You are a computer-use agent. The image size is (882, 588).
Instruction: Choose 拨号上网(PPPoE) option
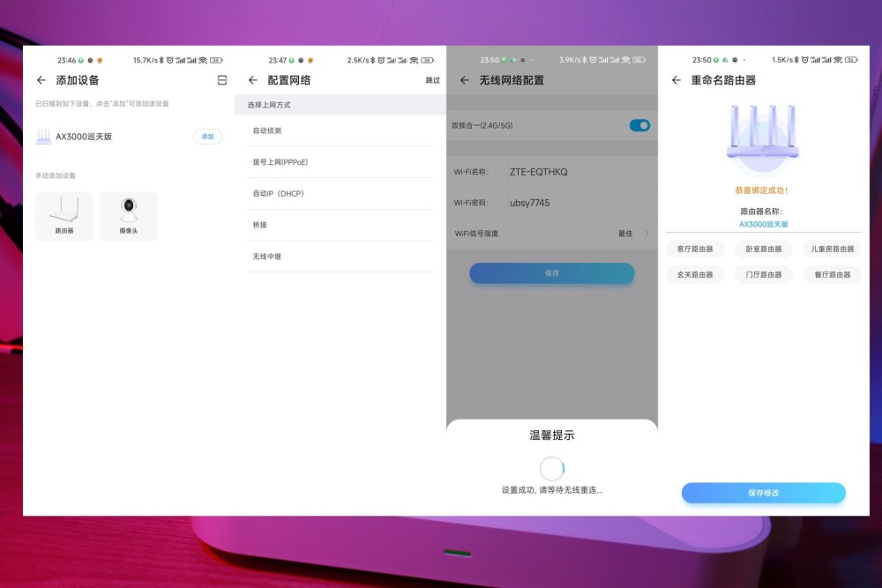tap(340, 162)
